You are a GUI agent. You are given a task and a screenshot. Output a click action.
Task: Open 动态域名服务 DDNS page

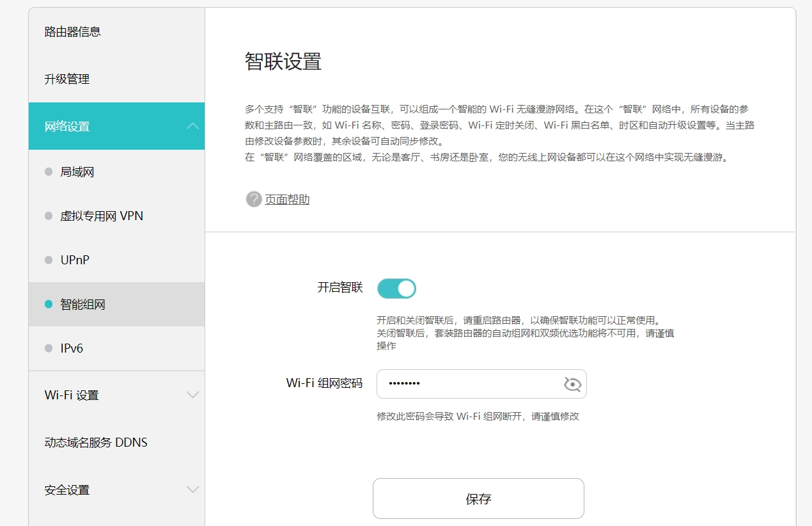click(96, 442)
